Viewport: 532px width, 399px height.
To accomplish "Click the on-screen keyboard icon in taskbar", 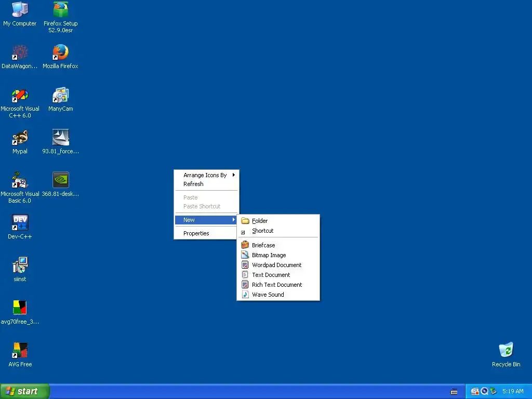I will click(x=454, y=392).
